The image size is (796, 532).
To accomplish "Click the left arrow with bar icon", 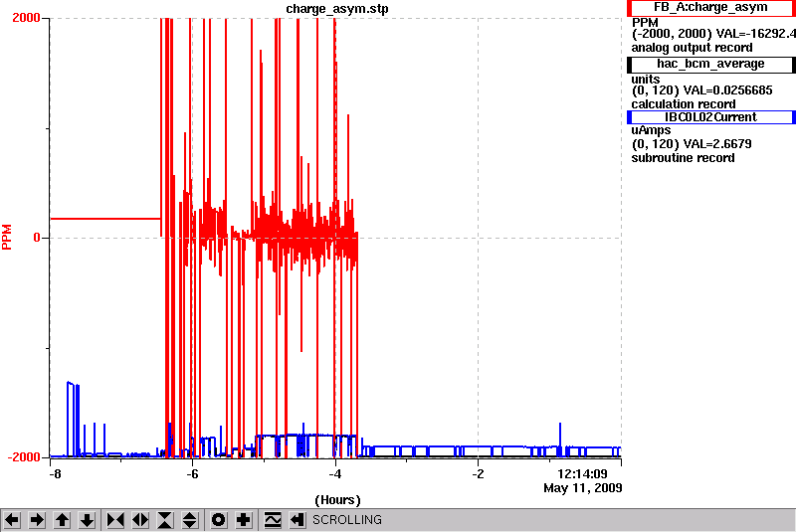I will point(298,520).
